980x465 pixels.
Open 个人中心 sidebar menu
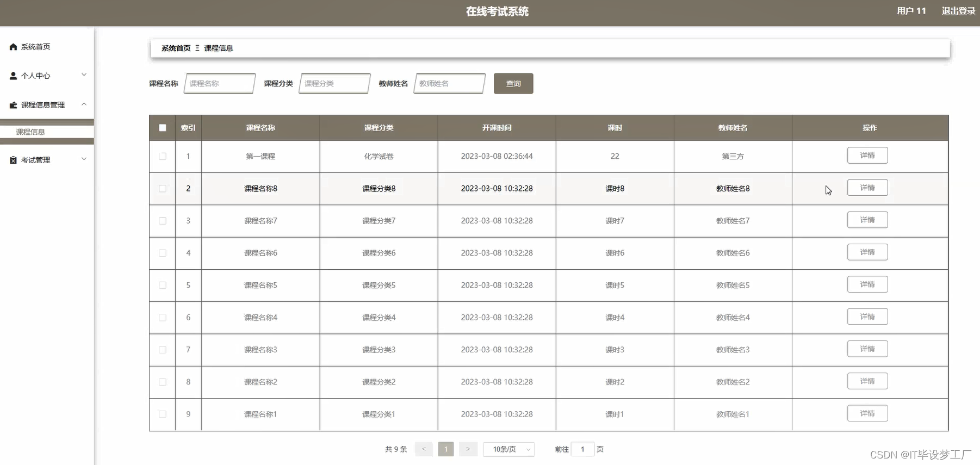pos(47,76)
